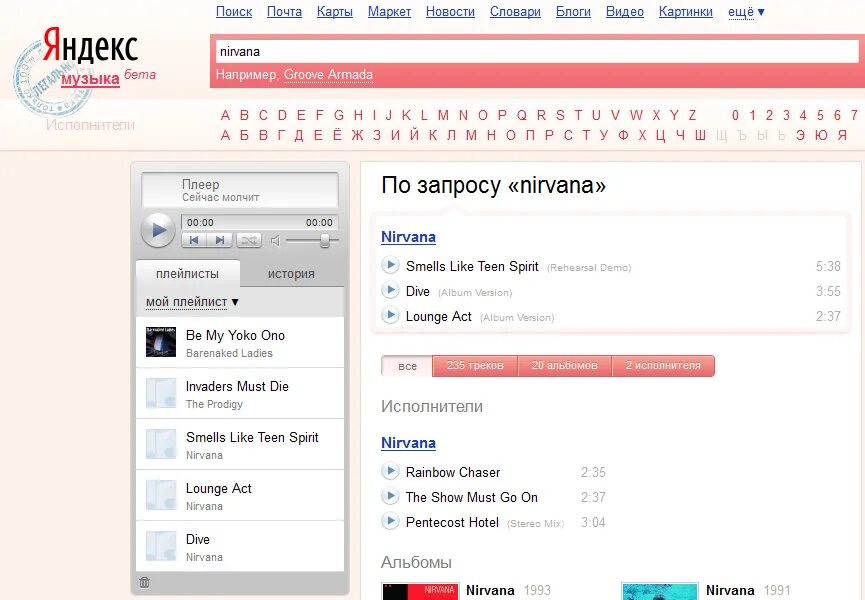Click the Яндекс logo
This screenshot has width=865, height=600.
90,46
